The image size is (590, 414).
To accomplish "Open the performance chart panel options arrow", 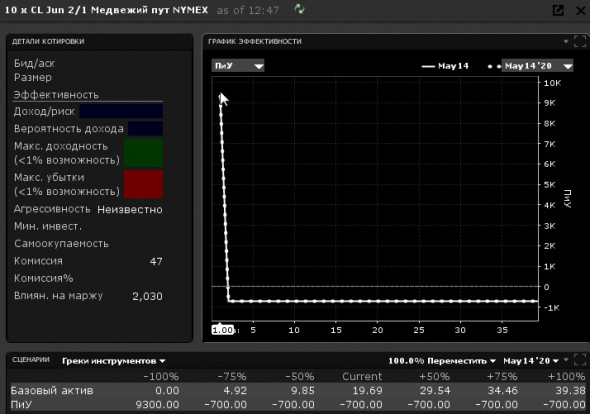I will 566,41.
